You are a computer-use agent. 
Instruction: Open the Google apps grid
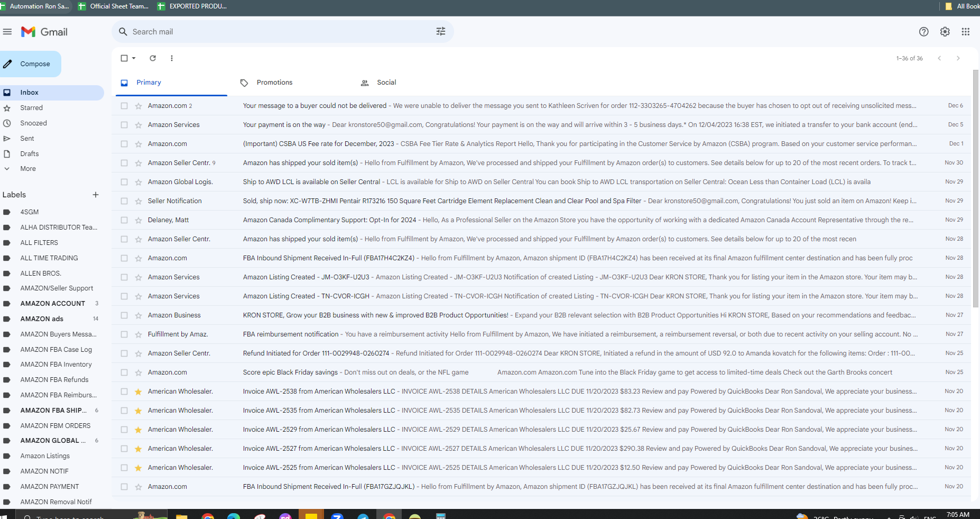[x=966, y=32]
